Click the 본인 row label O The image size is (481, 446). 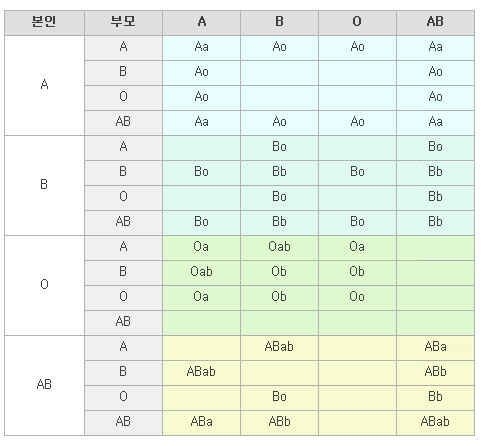click(x=44, y=285)
